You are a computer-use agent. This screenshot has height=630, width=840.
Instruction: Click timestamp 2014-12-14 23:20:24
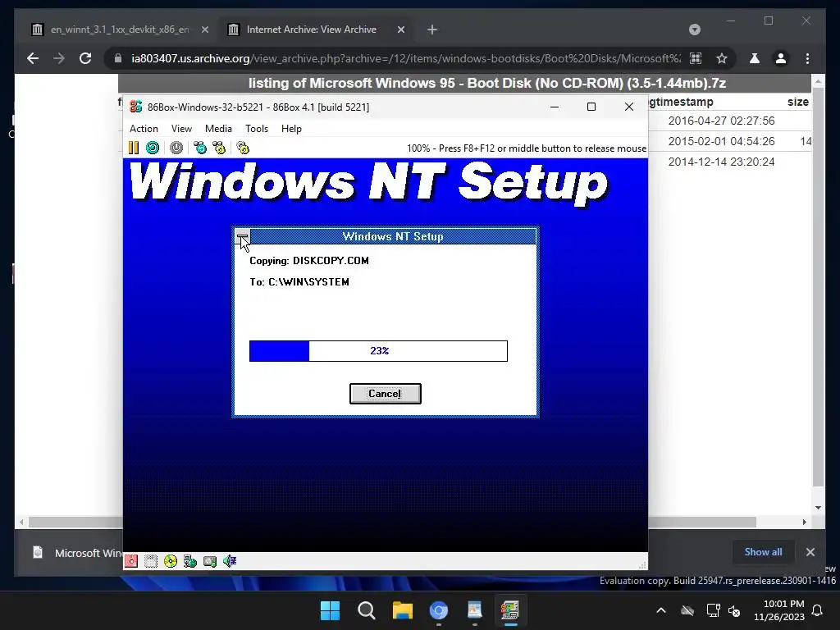[721, 162]
